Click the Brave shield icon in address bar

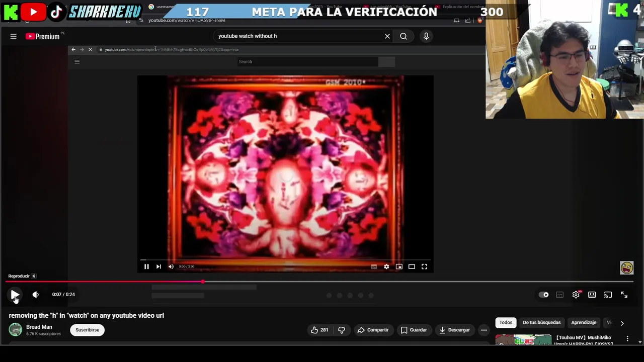pyautogui.click(x=480, y=21)
